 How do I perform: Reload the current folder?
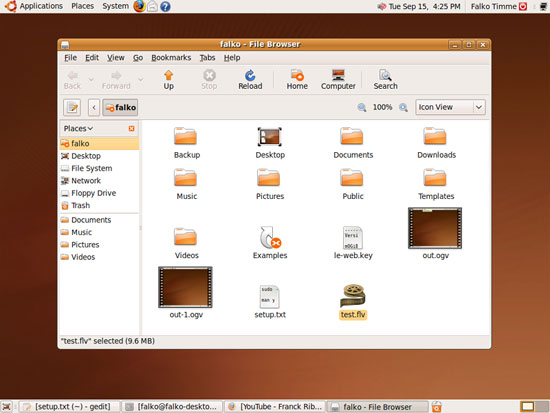[x=250, y=79]
